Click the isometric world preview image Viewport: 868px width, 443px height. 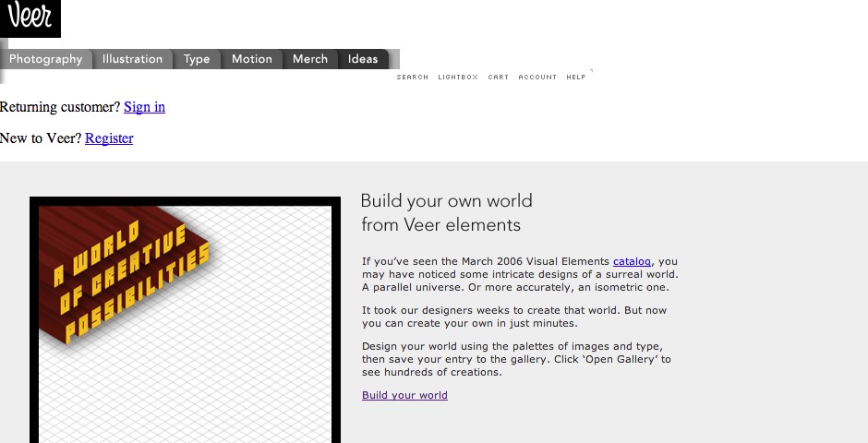tap(185, 319)
